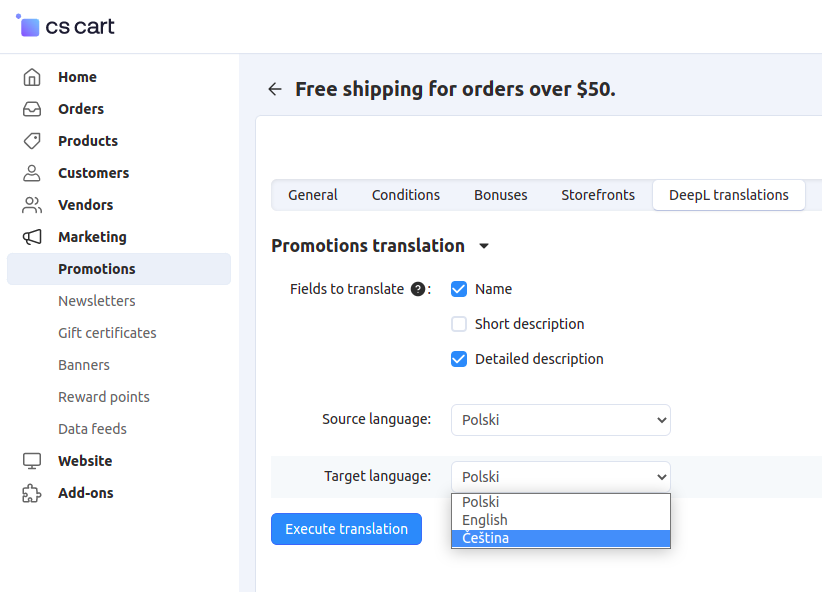Click the Marketing megaphone icon
The width and height of the screenshot is (822, 592).
pyautogui.click(x=32, y=237)
